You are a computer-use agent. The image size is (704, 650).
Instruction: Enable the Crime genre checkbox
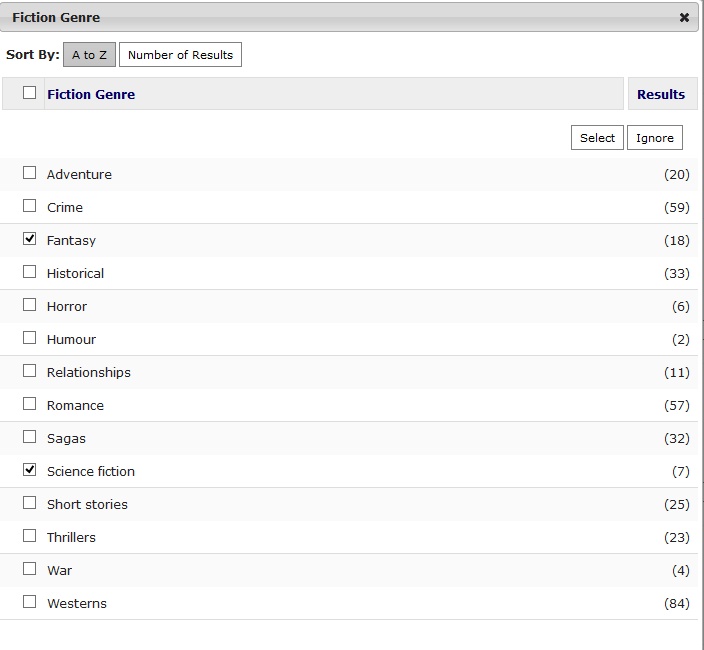[x=29, y=206]
